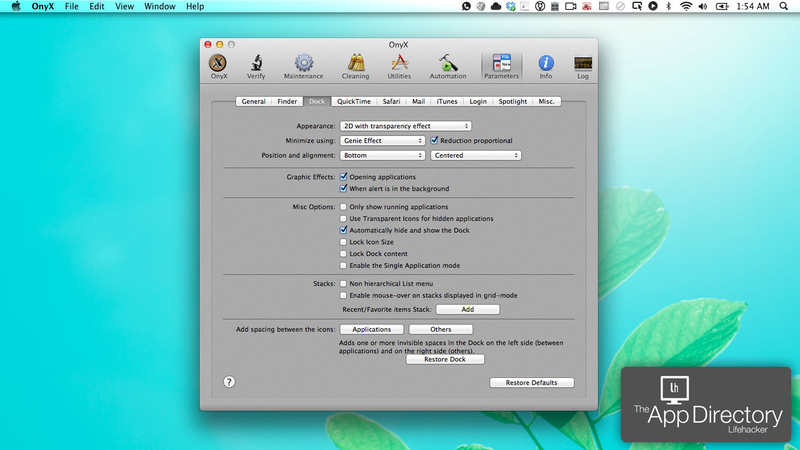Open the Appearance dropdown
Viewport: 800px width, 450px height.
coord(406,126)
